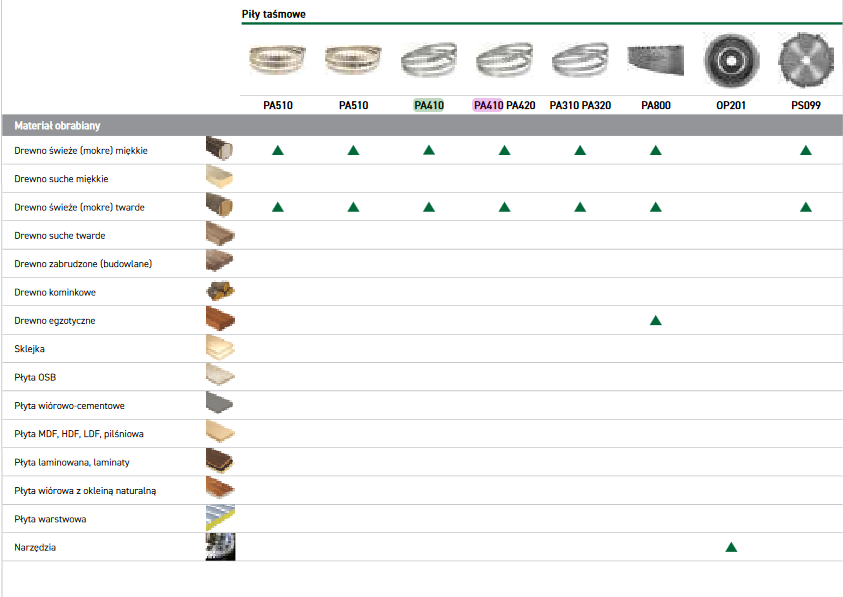Select the pink-highlighted PA410 label
The width and height of the screenshot is (843, 597).
coord(487,104)
